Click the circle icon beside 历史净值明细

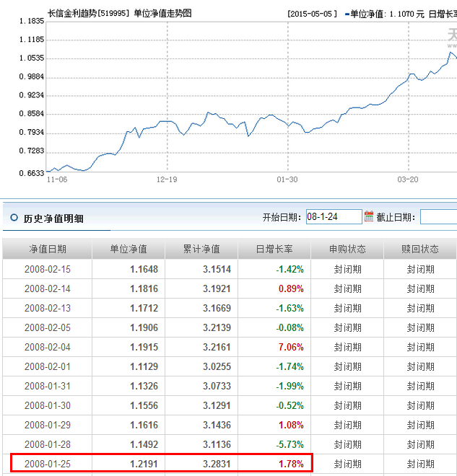coord(14,218)
